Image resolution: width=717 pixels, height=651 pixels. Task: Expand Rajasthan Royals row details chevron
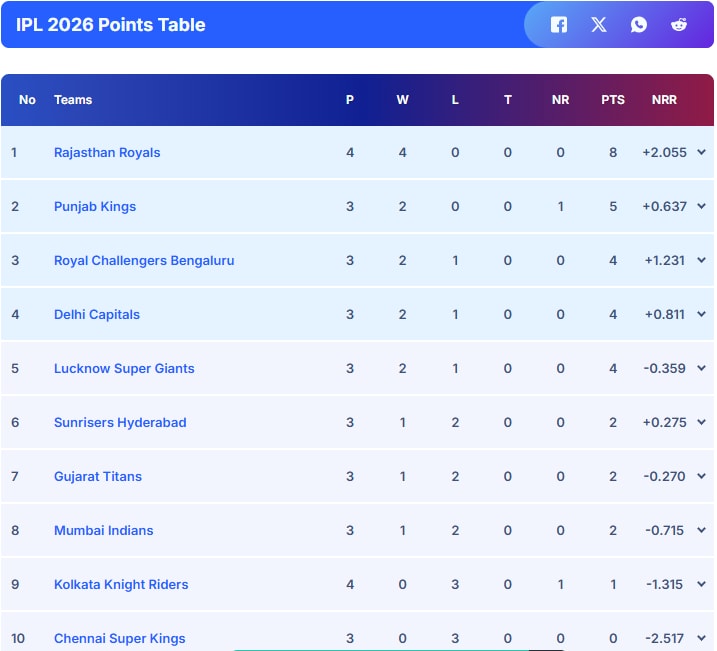(701, 153)
